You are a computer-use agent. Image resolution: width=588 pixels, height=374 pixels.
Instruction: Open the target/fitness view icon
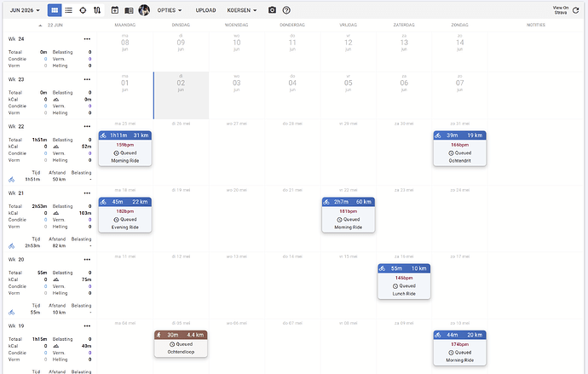pos(83,10)
